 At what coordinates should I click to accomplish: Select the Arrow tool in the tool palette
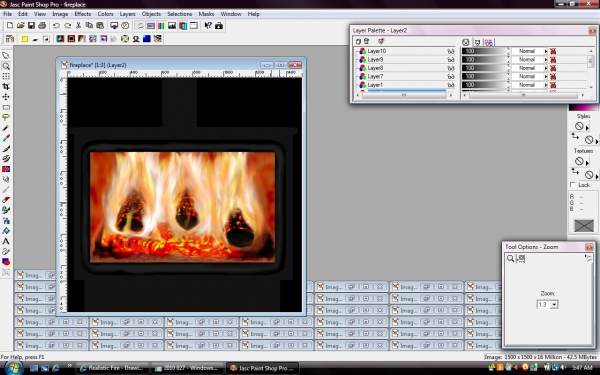[6, 56]
